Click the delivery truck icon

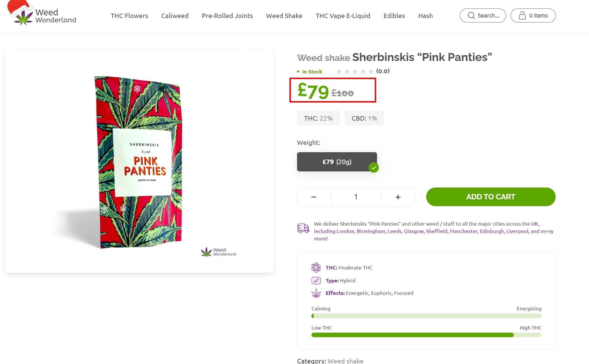coord(303,228)
